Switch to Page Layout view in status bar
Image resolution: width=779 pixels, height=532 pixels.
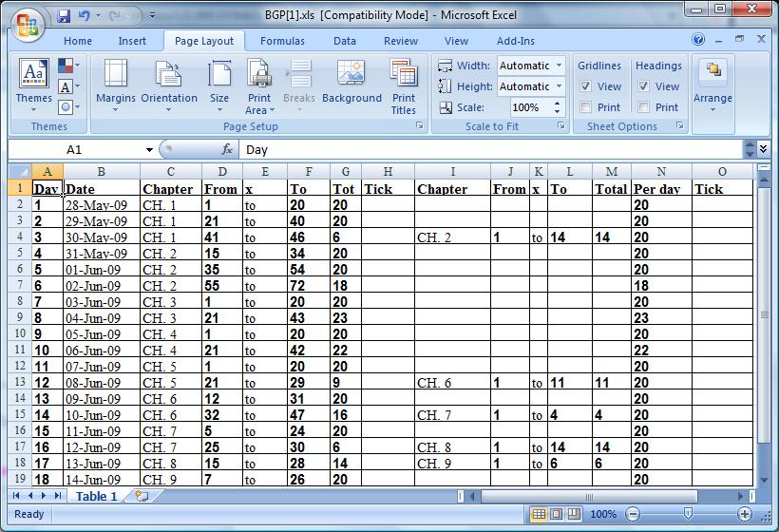pos(557,514)
